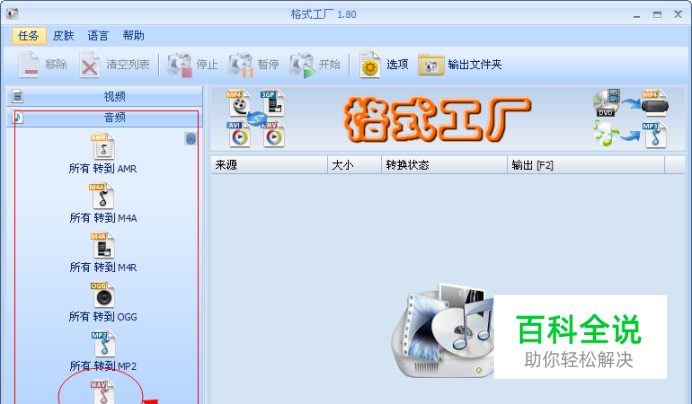This screenshot has height=404, width=692.
Task: Close the 格式工厂 window
Action: [x=678, y=15]
